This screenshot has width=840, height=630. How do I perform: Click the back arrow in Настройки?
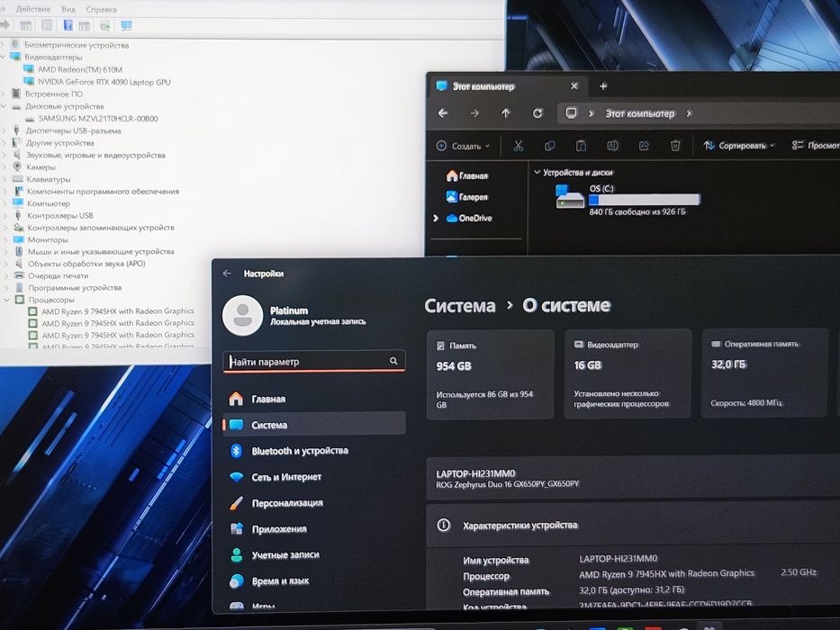click(227, 274)
